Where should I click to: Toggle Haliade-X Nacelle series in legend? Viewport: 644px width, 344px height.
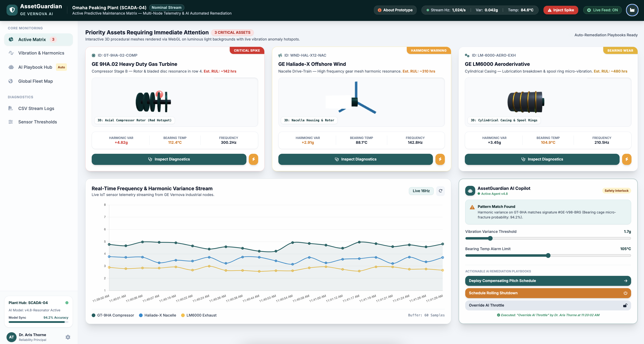(x=157, y=315)
